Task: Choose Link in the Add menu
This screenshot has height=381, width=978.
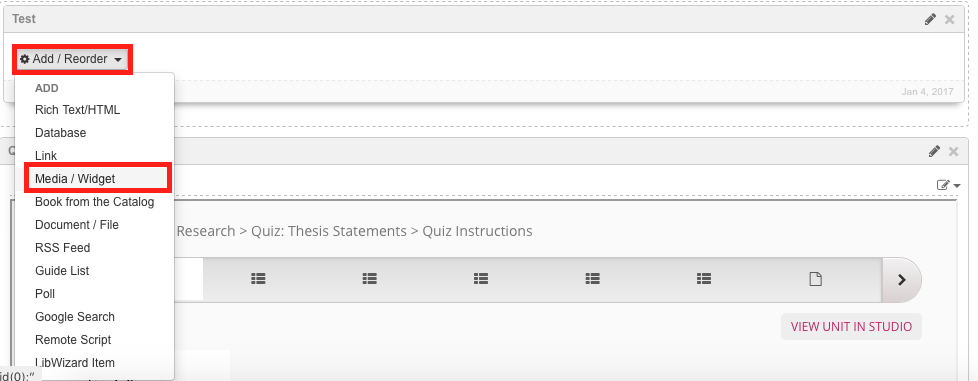Action: pyautogui.click(x=46, y=156)
